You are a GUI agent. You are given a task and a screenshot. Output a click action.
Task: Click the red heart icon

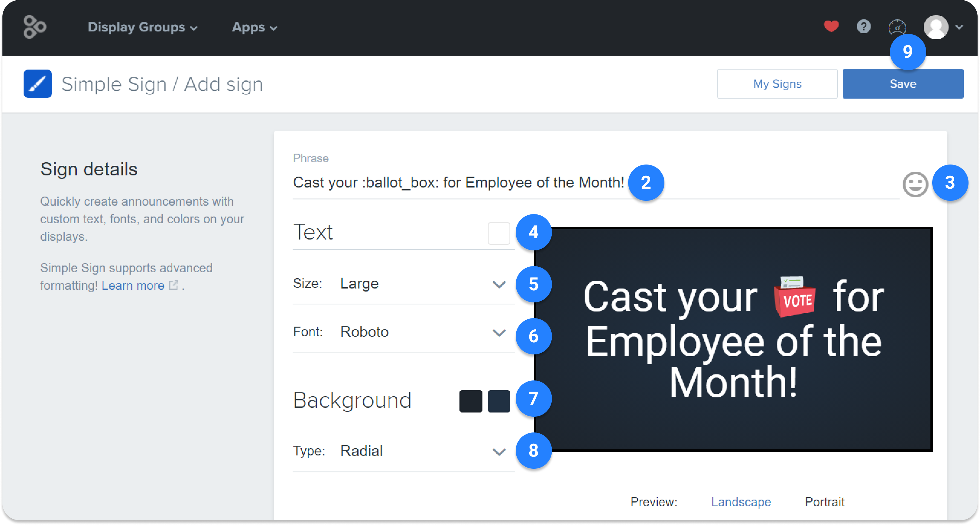(x=831, y=26)
